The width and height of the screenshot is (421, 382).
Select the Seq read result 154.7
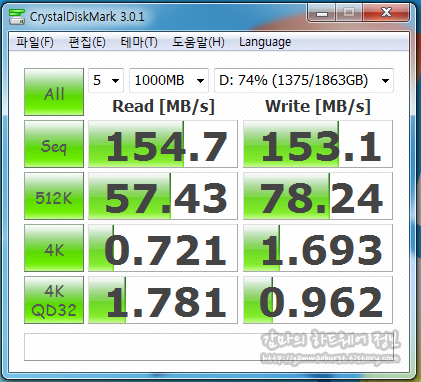(163, 144)
